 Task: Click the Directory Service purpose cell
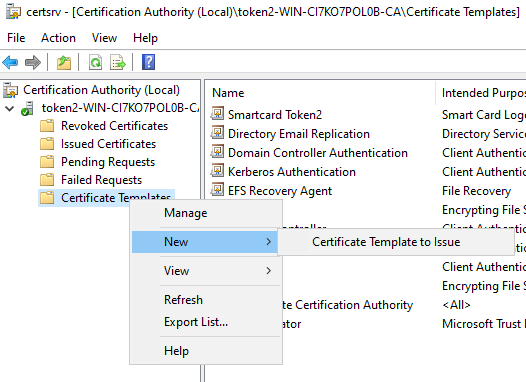click(x=484, y=134)
